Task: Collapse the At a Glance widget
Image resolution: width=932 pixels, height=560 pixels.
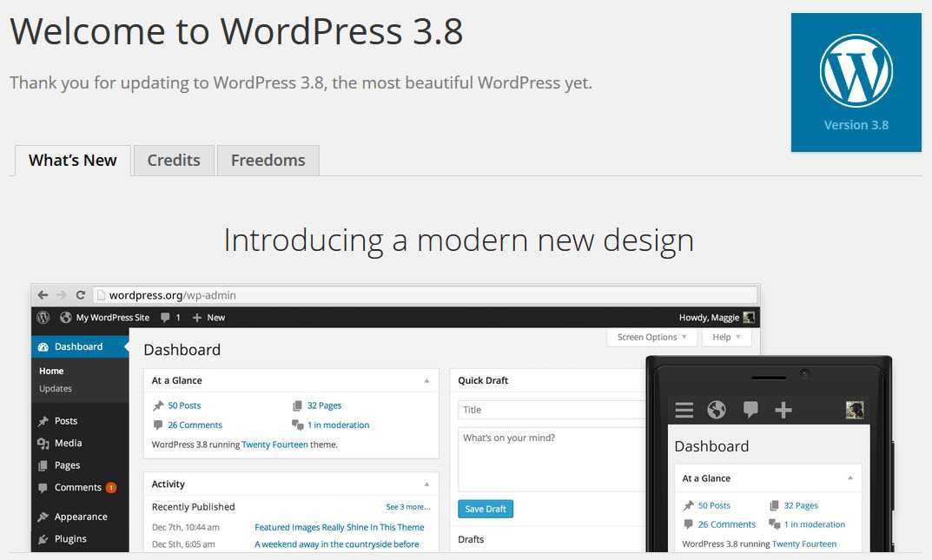Action: (x=426, y=380)
